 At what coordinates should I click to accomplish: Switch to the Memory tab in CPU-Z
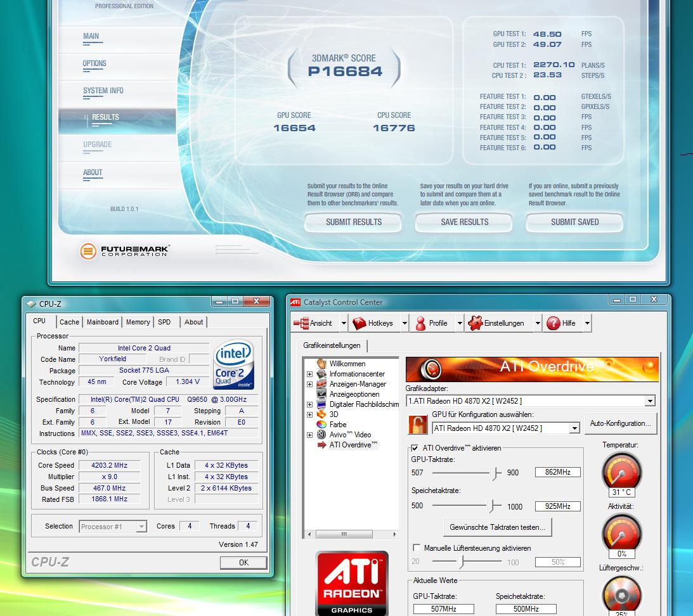[138, 322]
